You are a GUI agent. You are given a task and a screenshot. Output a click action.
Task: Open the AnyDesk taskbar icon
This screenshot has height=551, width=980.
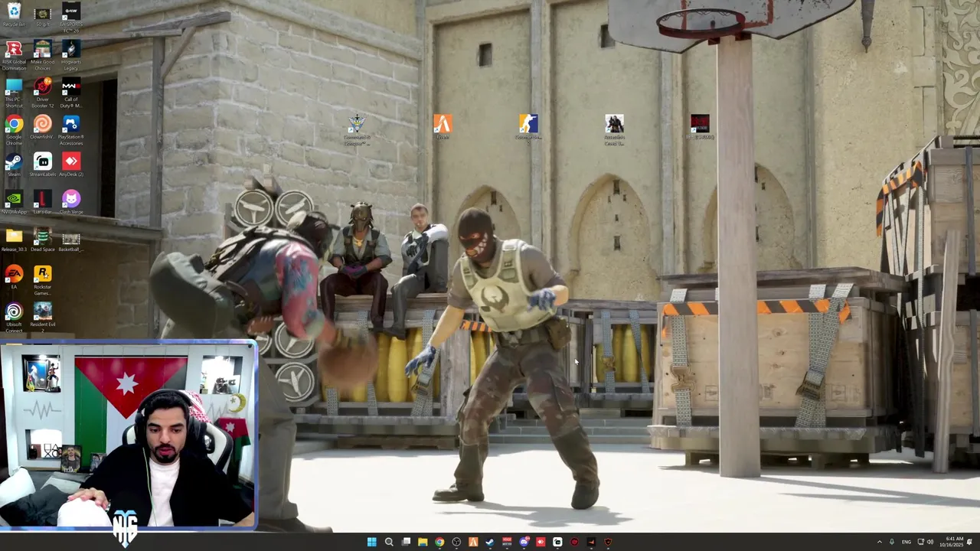click(x=541, y=542)
